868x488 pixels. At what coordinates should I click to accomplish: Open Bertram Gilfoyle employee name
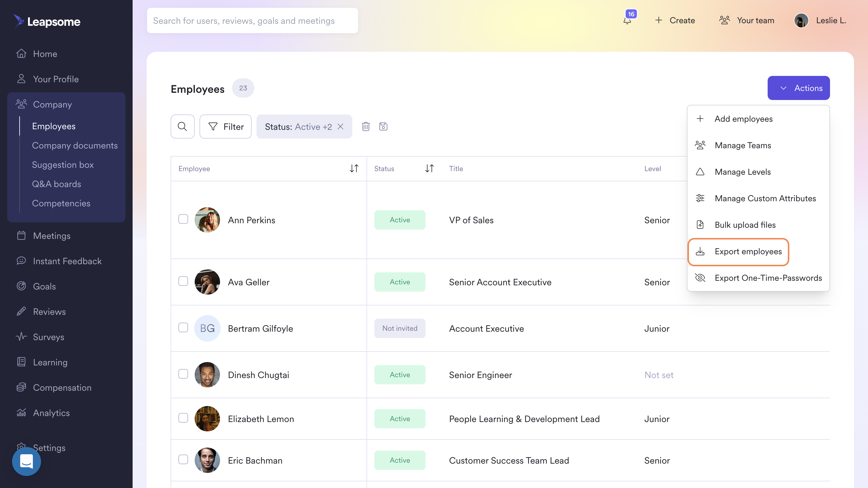pos(260,329)
